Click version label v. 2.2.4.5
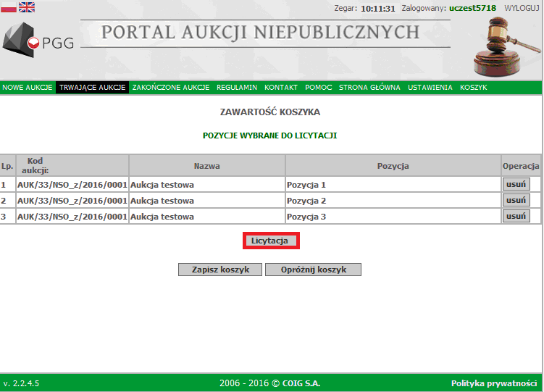 click(21, 383)
